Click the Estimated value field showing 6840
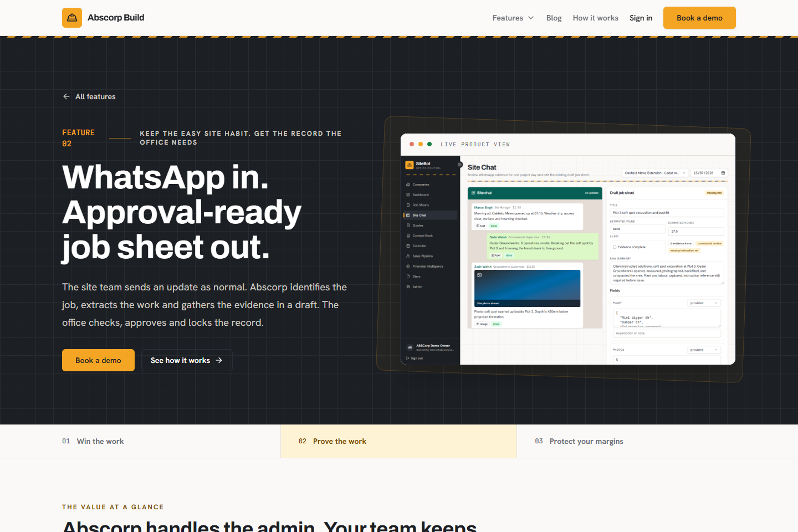Image resolution: width=798 pixels, height=532 pixels. (638, 229)
